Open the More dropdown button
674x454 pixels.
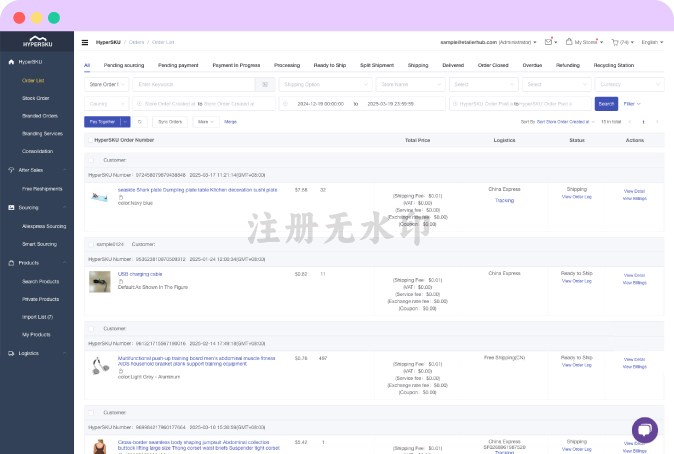pyautogui.click(x=205, y=122)
